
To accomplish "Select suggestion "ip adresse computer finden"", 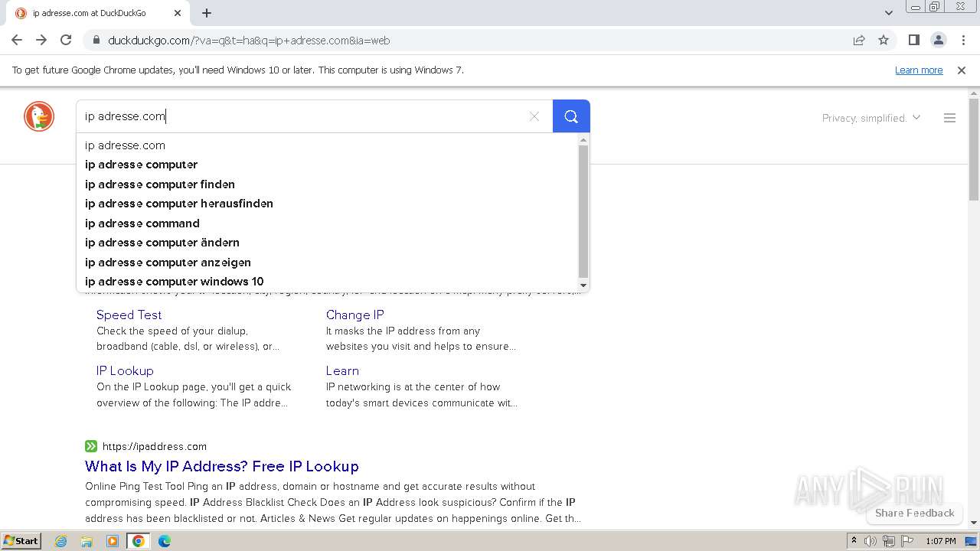I will [328, 184].
